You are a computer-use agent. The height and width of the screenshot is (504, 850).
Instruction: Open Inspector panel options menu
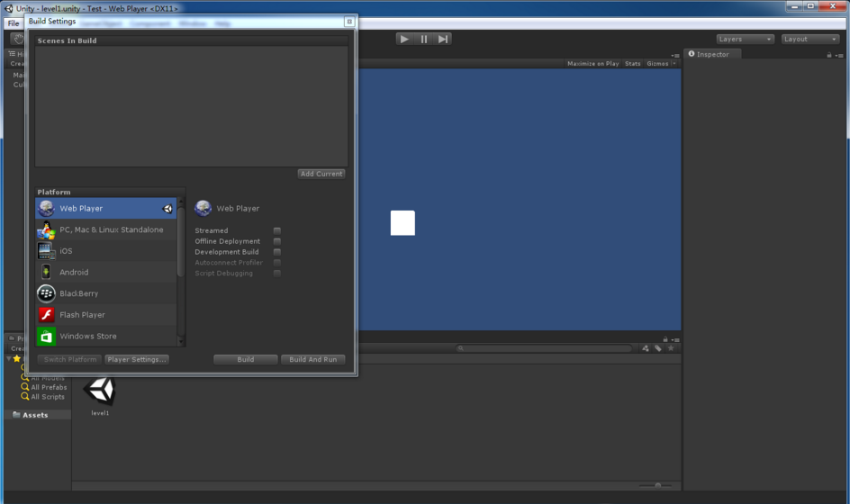click(839, 55)
